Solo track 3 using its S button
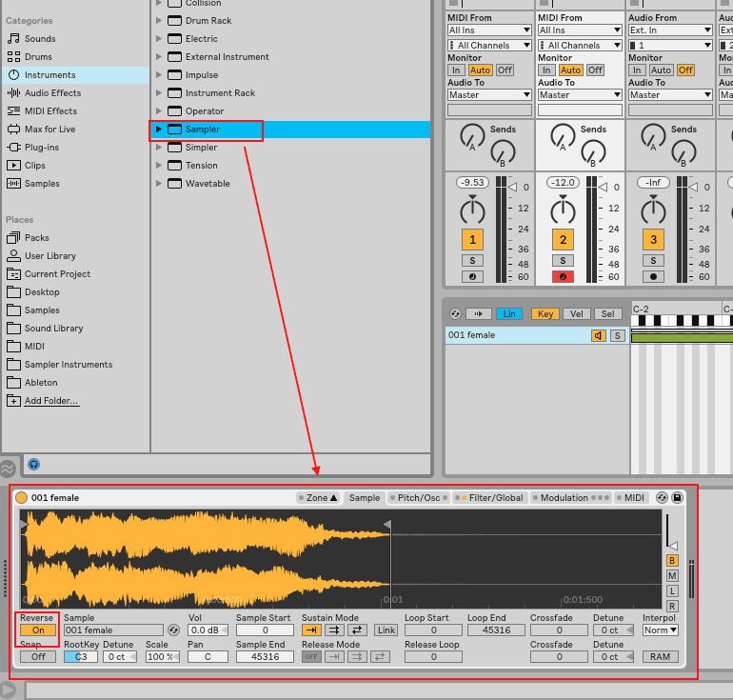The height and width of the screenshot is (700, 733). tap(653, 260)
